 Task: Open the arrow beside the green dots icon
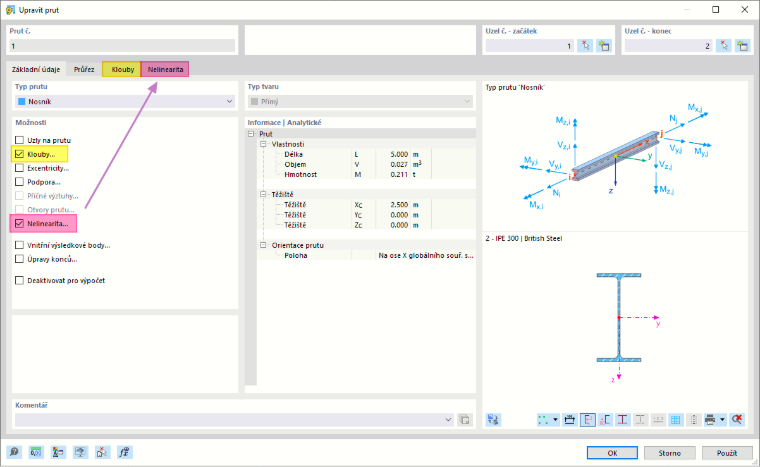[x=555, y=419]
